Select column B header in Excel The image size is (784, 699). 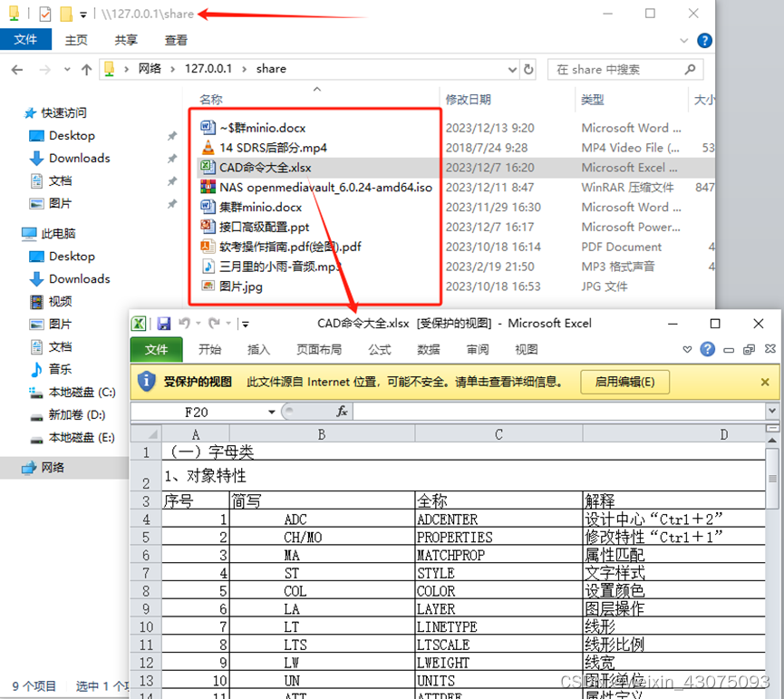point(322,434)
